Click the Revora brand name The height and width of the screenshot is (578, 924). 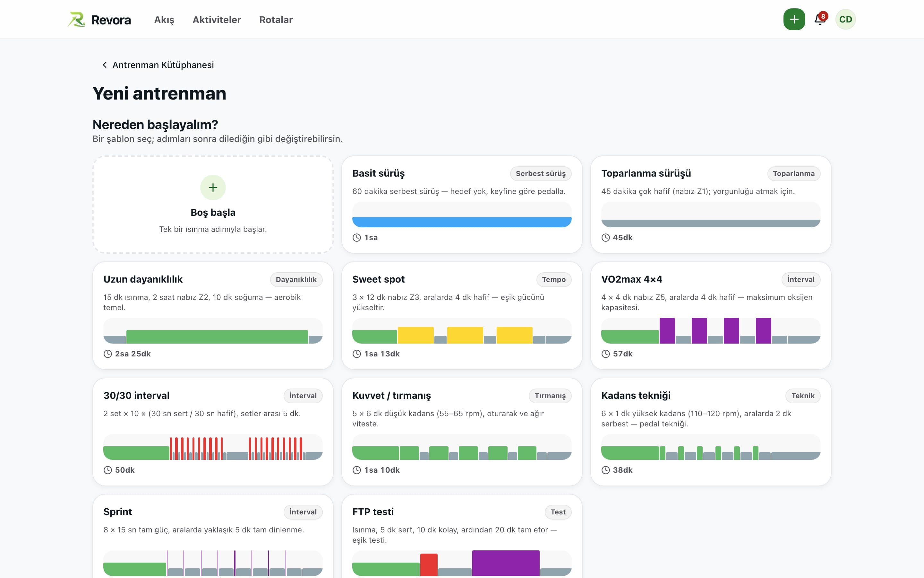111,20
